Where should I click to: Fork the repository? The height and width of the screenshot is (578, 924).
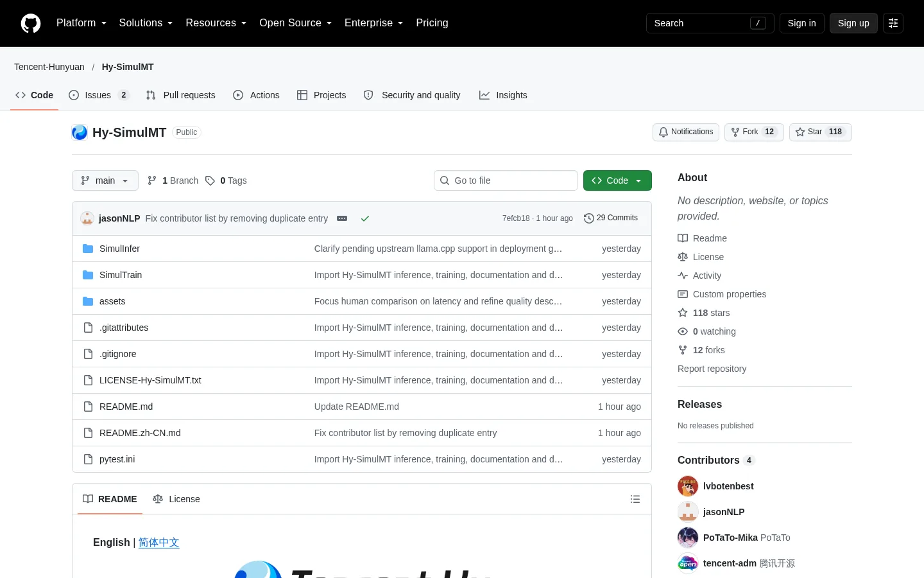tap(754, 132)
